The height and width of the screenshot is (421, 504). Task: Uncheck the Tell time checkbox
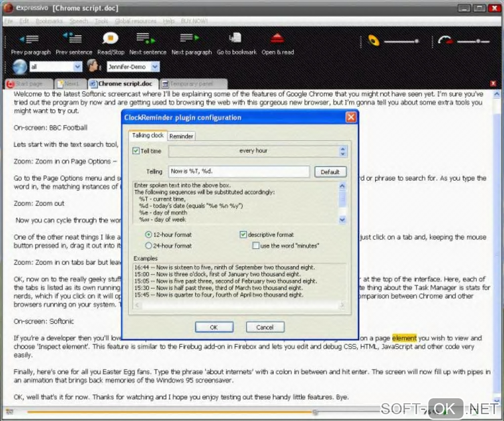tap(136, 151)
